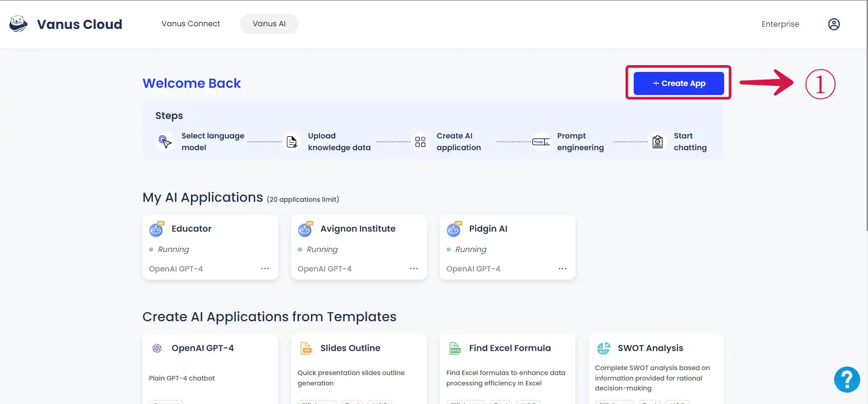Open the Pidgin AI more options menu

point(562,269)
